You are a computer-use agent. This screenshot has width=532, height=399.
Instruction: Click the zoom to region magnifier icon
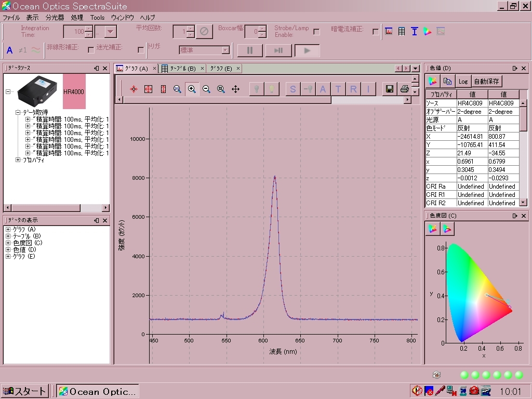221,89
